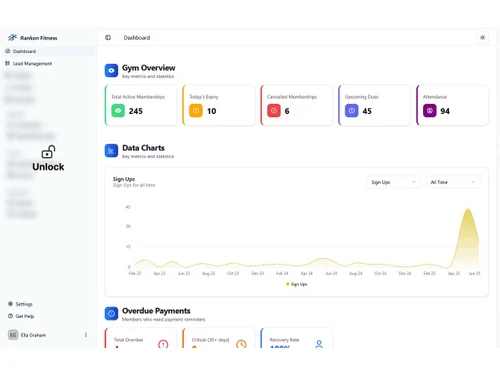Click the Total Active Memberships value 245
Image resolution: width=500 pixels, height=375 pixels.
136,111
